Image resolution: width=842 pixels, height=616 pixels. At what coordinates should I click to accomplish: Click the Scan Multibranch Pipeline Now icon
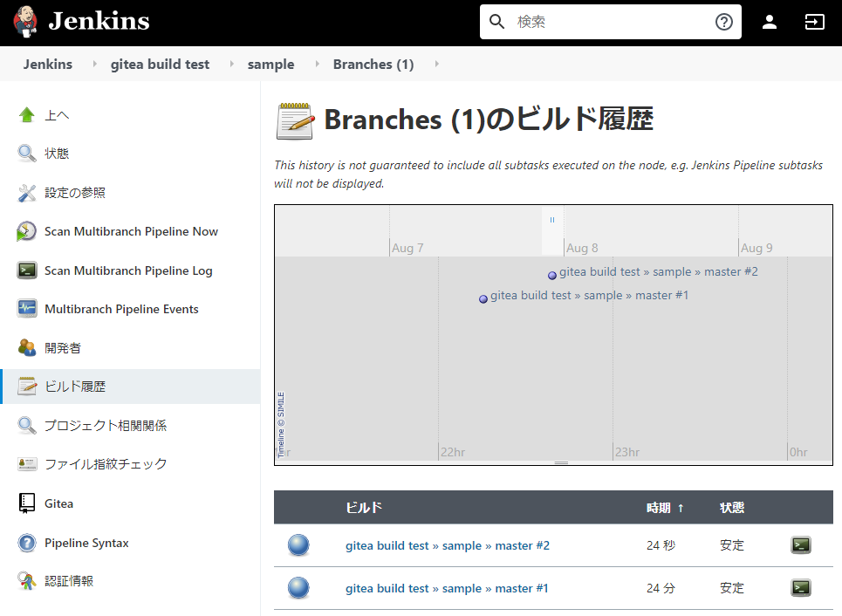coord(26,231)
